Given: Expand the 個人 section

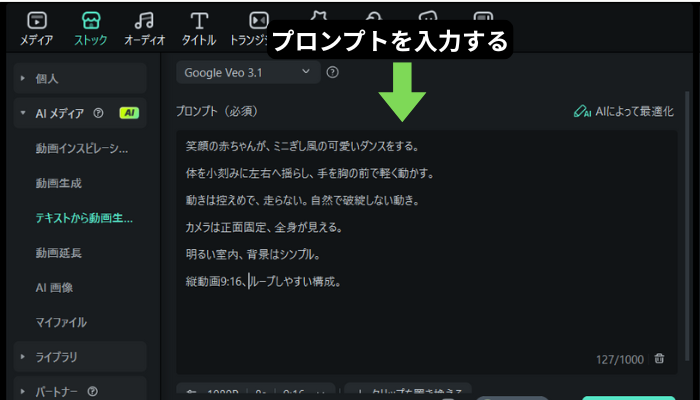Looking at the screenshot, I should (x=80, y=79).
